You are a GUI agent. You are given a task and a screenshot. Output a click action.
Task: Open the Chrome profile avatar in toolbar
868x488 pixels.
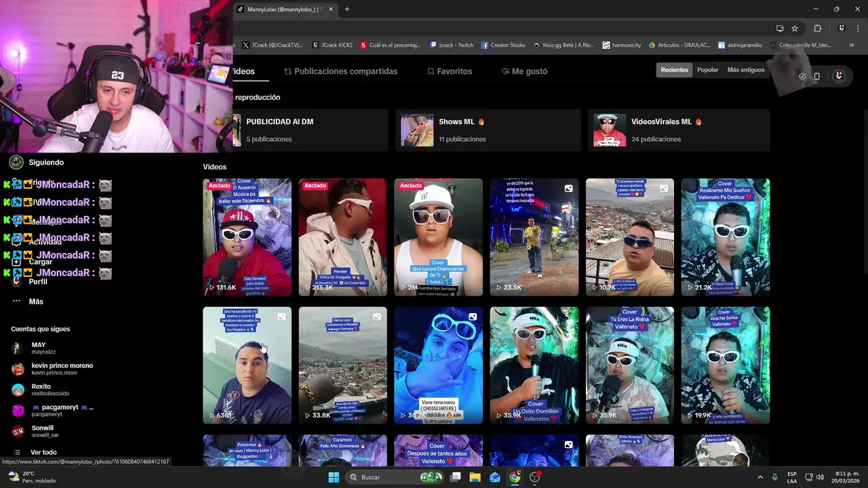click(x=842, y=28)
